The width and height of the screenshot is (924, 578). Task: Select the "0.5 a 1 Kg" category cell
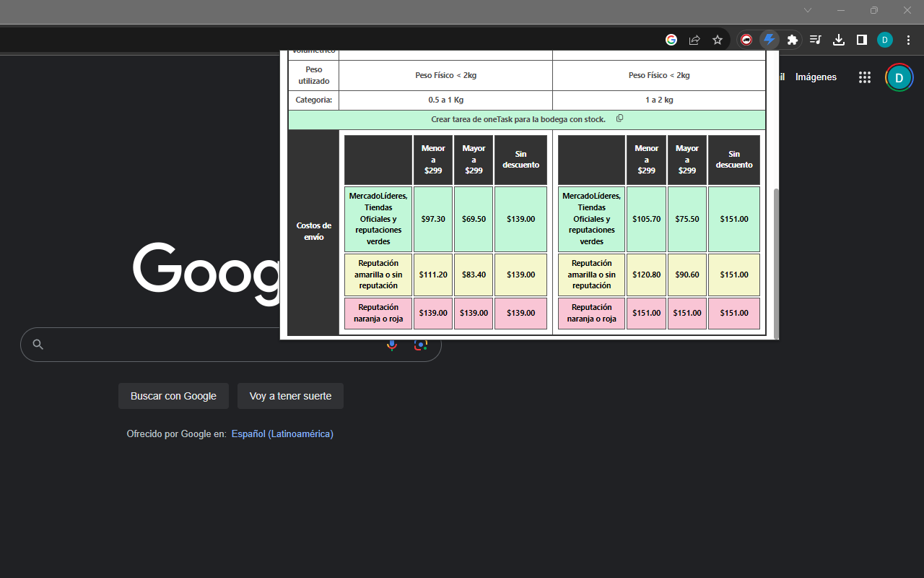(445, 100)
